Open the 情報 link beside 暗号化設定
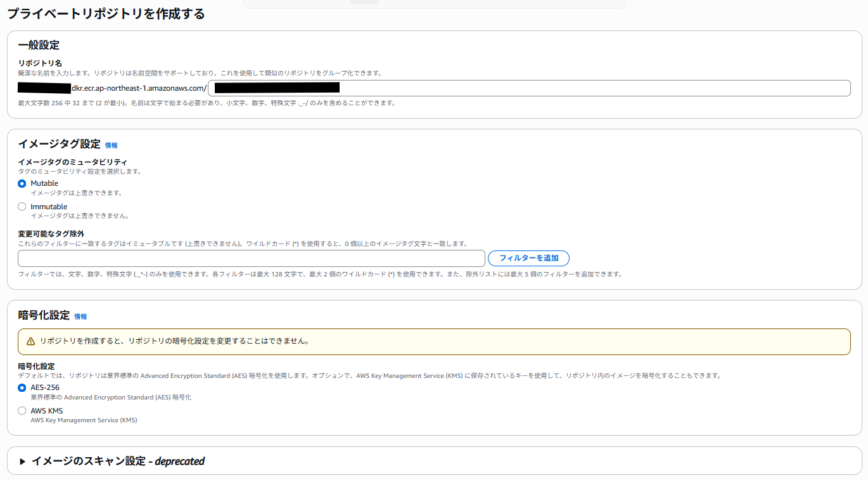This screenshot has width=868, height=480. [x=80, y=317]
